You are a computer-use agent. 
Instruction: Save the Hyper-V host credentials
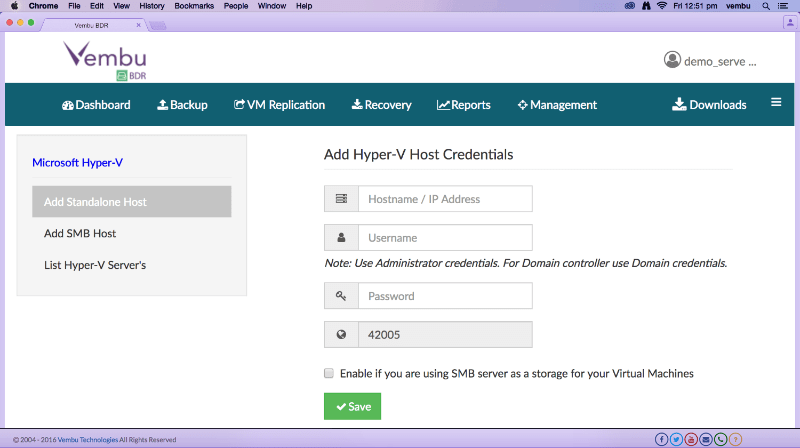click(352, 406)
